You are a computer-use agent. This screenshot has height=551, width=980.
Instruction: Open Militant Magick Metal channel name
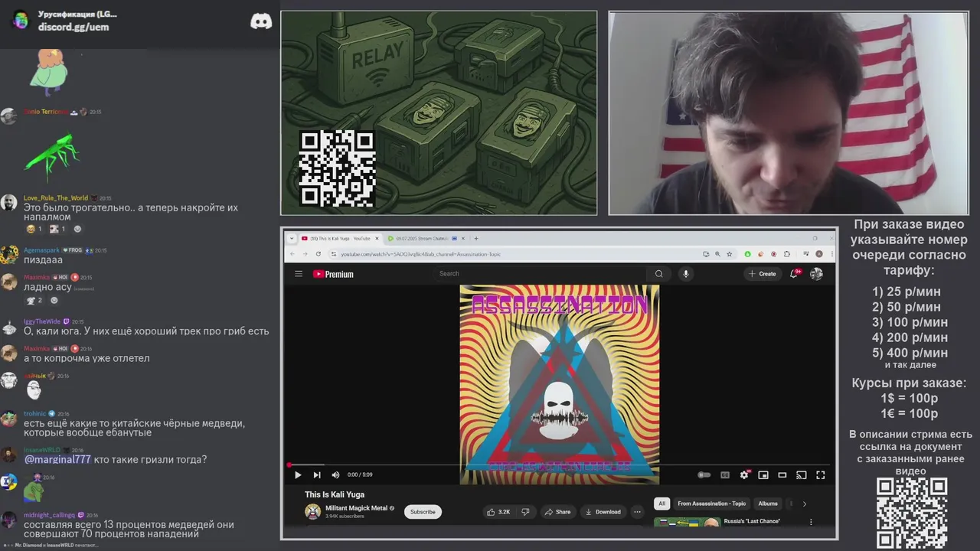click(x=357, y=508)
